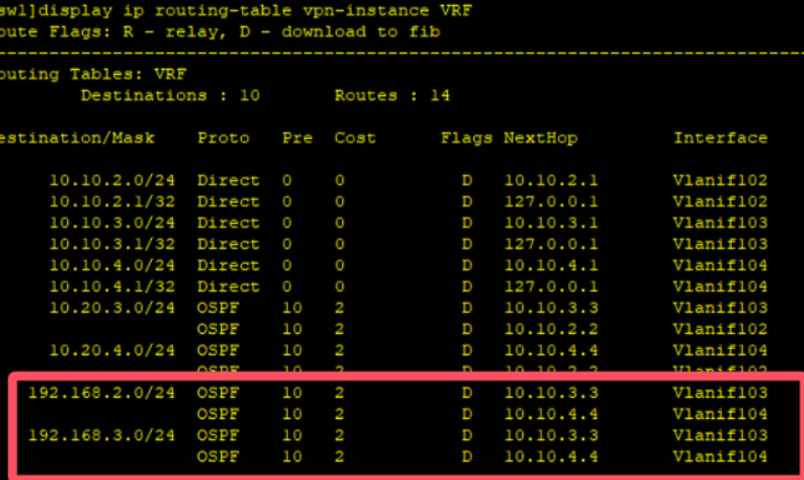Select destination 192.168.3.0/24
804x480 pixels.
pyautogui.click(x=102, y=435)
